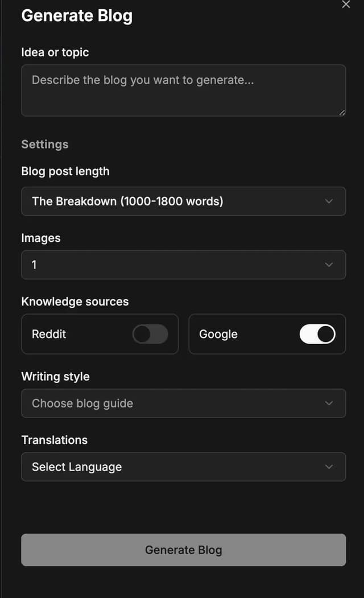Click the chevron beside Select Language
This screenshot has height=598, width=364.
[329, 467]
